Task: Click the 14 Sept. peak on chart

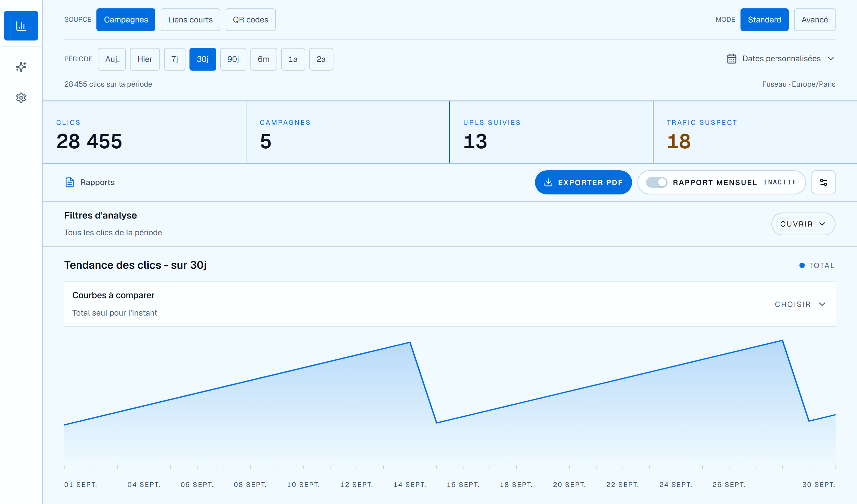Action: point(410,342)
